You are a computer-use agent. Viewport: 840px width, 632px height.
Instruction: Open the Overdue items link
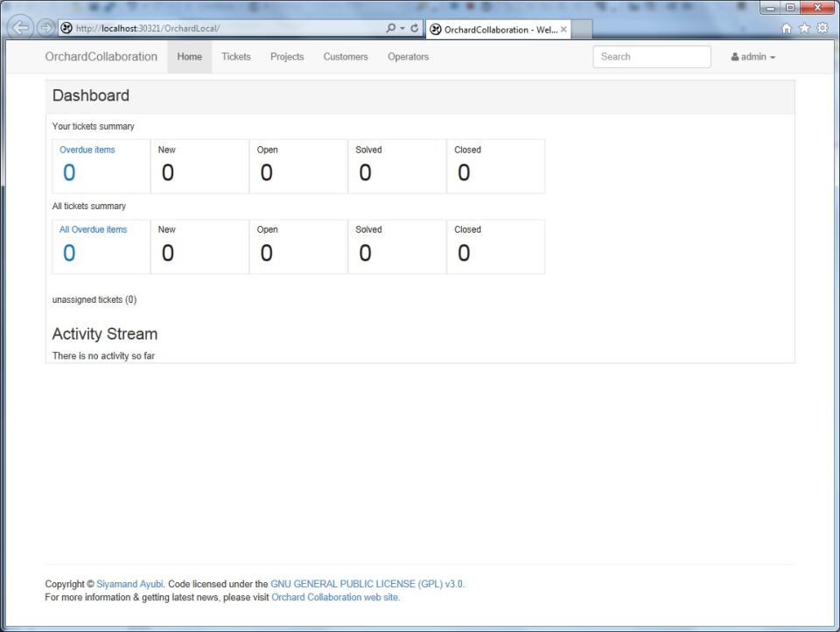(87, 150)
